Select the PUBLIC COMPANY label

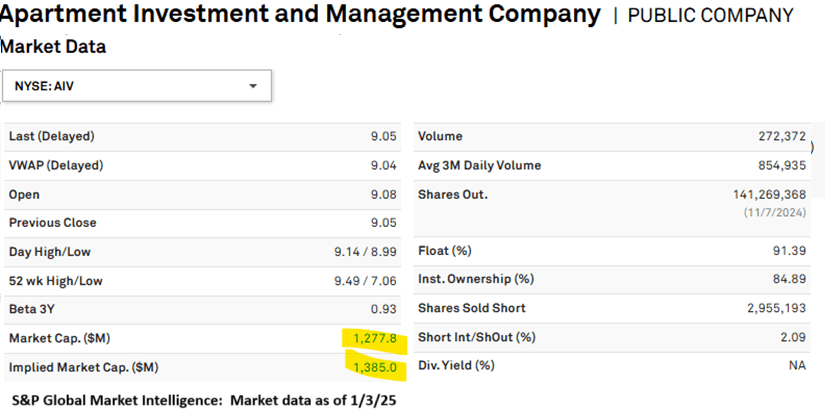click(710, 16)
